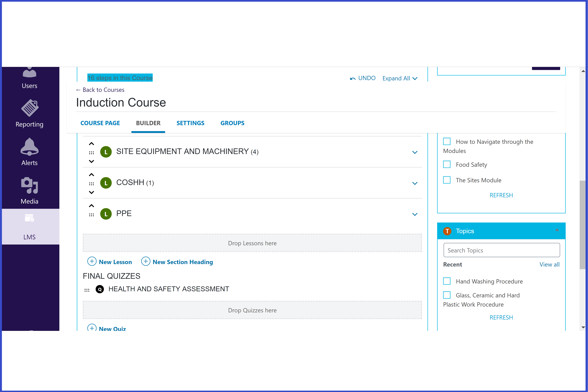This screenshot has width=588, height=392.
Task: Tick 'How to Navigate through the Modules' checkbox
Action: click(x=447, y=141)
